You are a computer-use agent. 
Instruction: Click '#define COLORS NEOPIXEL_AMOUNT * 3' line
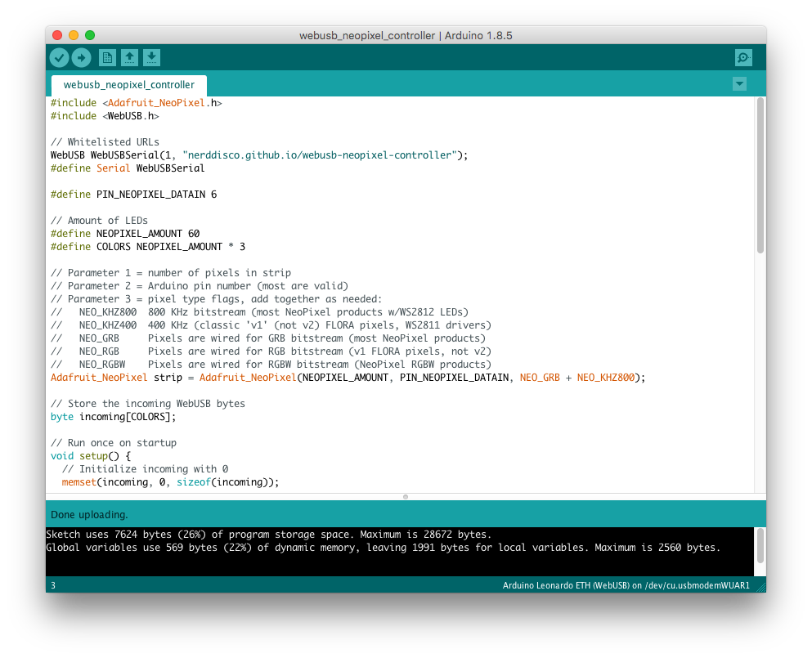(x=147, y=247)
